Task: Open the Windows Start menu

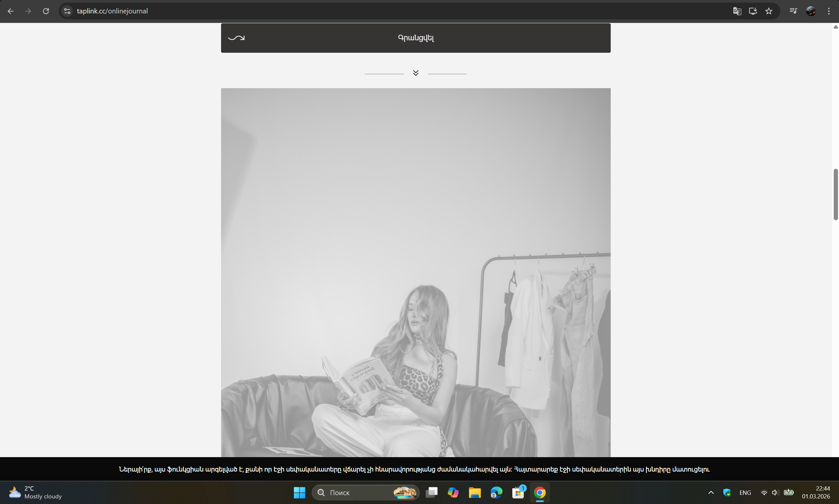Action: tap(299, 493)
